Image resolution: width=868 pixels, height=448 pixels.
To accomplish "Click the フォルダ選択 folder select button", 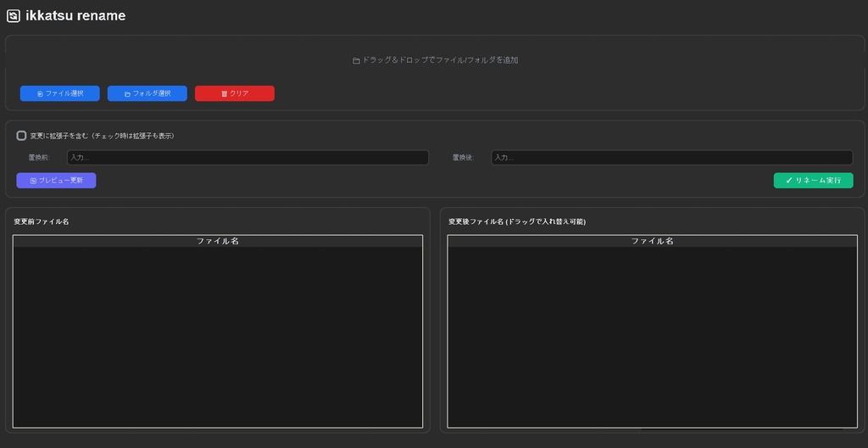I will click(147, 93).
